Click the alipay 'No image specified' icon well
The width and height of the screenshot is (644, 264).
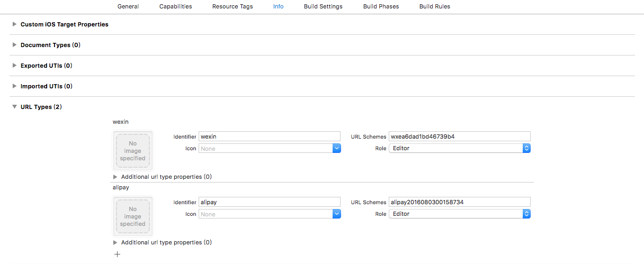click(132, 216)
